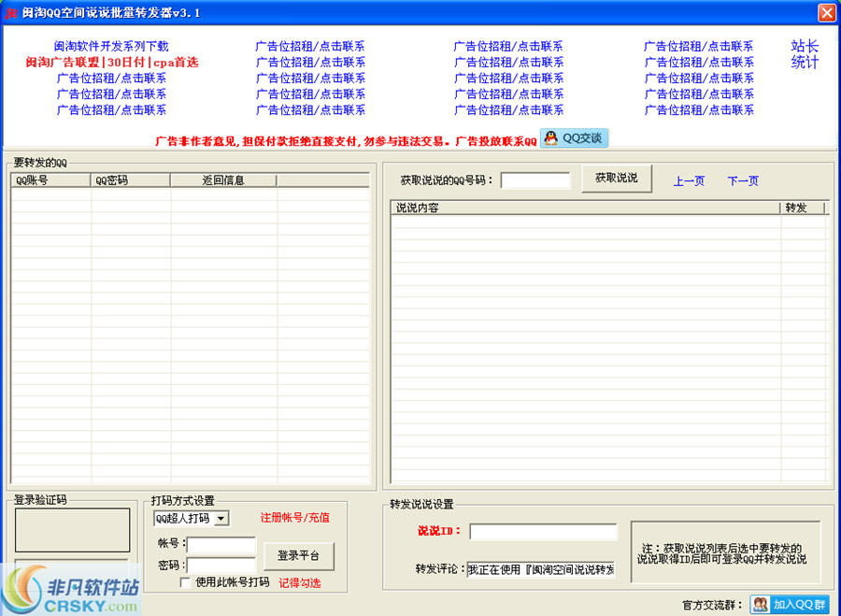Image resolution: width=841 pixels, height=616 pixels.
Task: Close the window with the red X
Action: (x=827, y=12)
